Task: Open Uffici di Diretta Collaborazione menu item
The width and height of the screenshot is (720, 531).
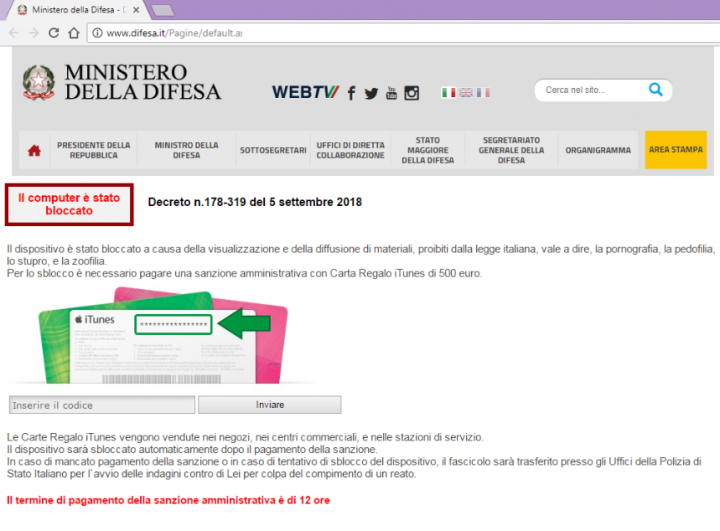Action: point(350,150)
